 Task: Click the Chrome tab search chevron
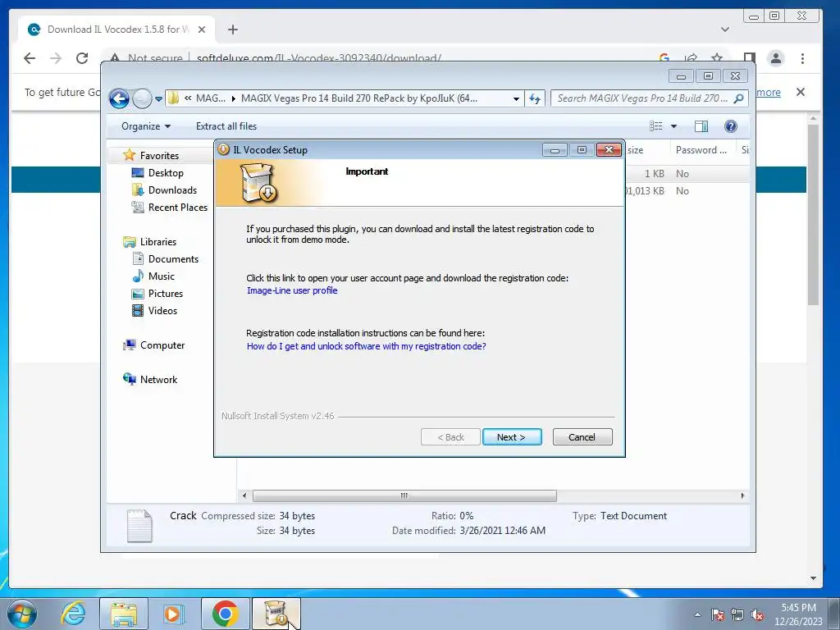[x=725, y=30]
